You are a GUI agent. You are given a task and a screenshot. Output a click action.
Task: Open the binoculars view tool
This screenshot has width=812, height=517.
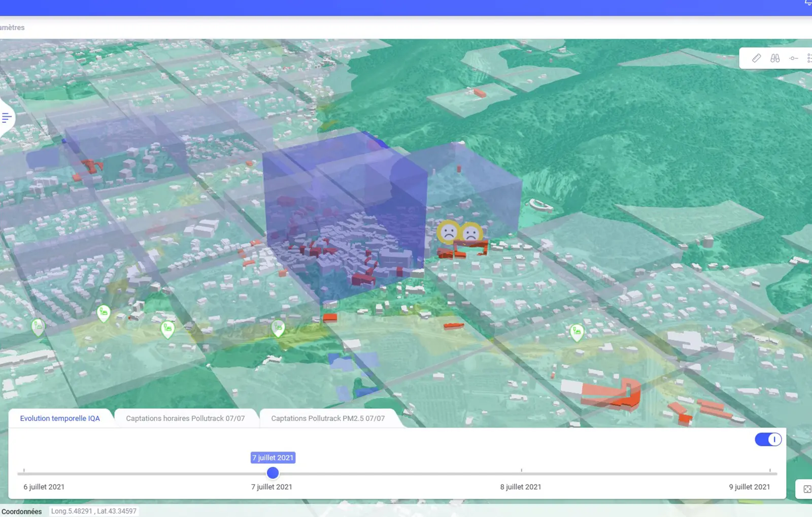click(x=775, y=58)
